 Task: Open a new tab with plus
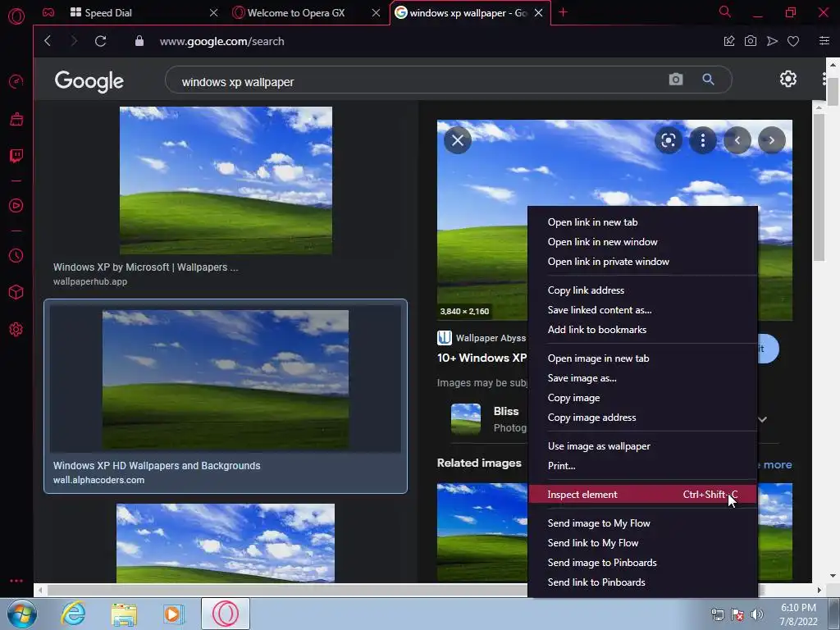click(x=563, y=12)
